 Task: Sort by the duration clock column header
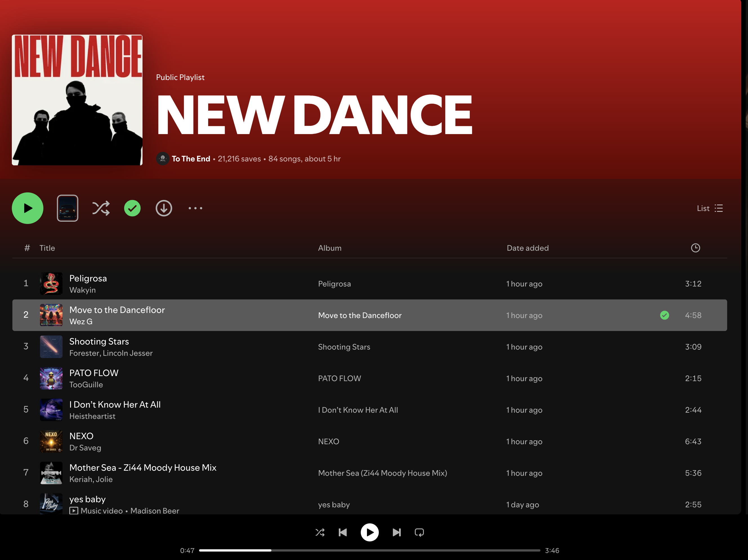[x=695, y=248]
